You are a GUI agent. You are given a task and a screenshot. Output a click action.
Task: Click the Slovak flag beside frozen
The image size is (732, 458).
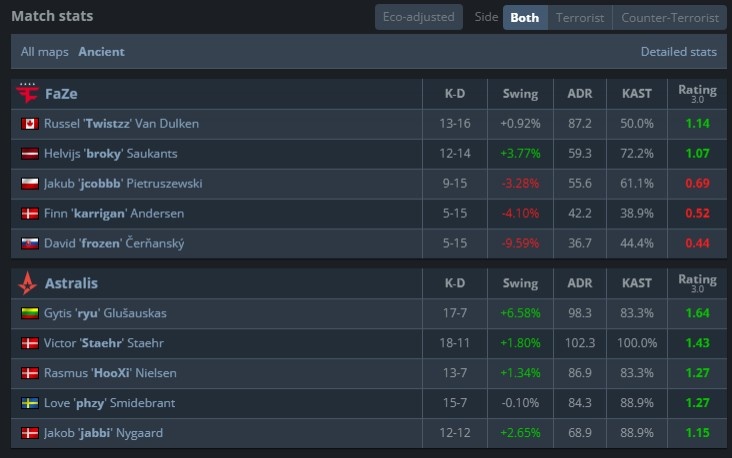30,244
